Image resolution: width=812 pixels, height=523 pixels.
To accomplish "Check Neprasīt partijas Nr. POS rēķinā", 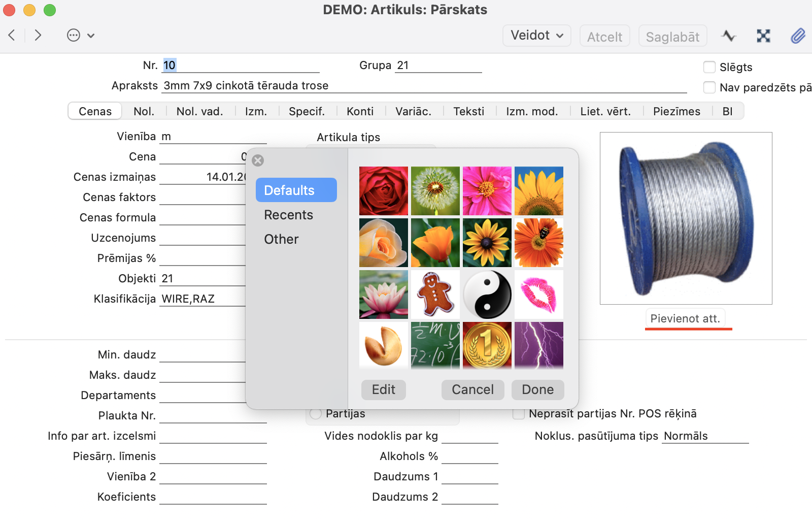I will [x=519, y=414].
